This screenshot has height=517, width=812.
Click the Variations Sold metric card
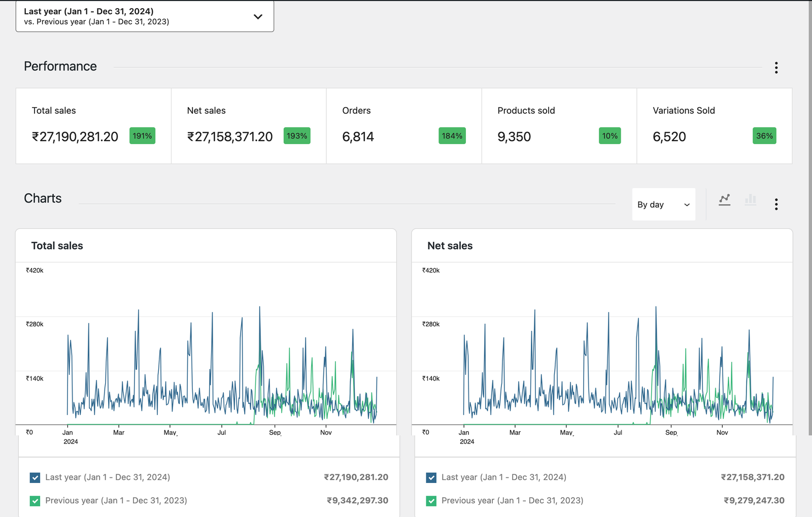(714, 126)
